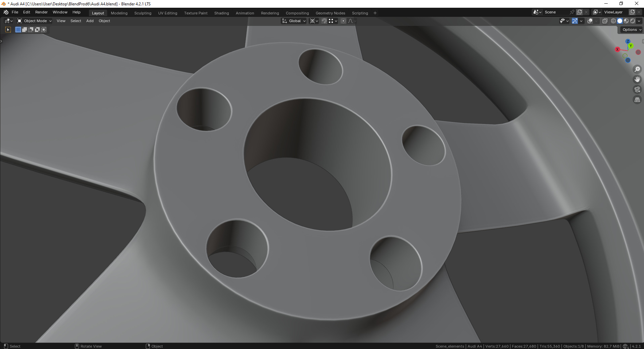The image size is (644, 349).
Task: Toggle X-Ray mode
Action: [x=605, y=21]
